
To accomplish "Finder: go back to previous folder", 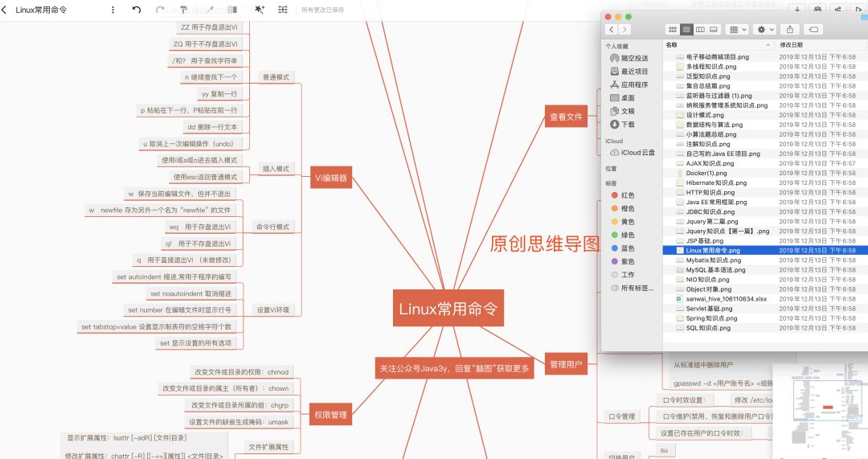I will coord(611,30).
